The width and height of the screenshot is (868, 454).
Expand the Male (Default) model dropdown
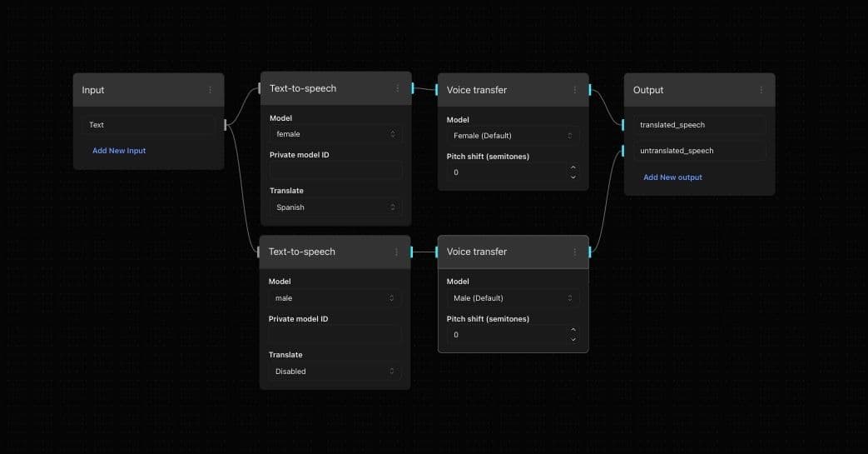pos(513,298)
